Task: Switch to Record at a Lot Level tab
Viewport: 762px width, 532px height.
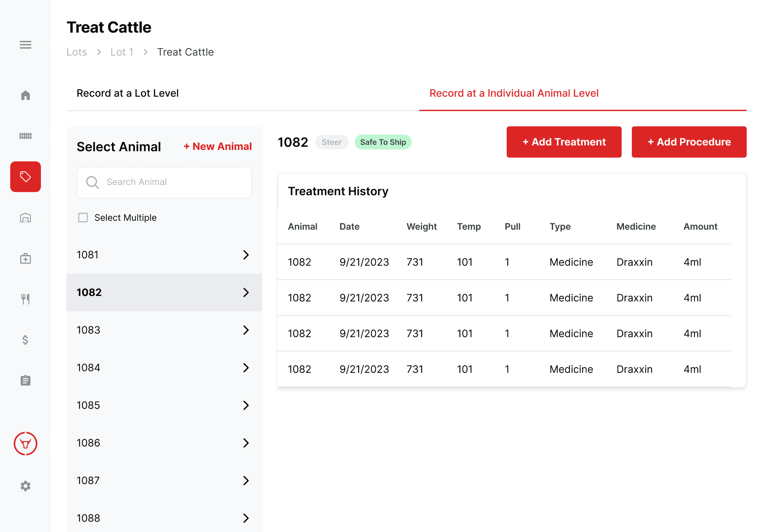Action: [127, 93]
